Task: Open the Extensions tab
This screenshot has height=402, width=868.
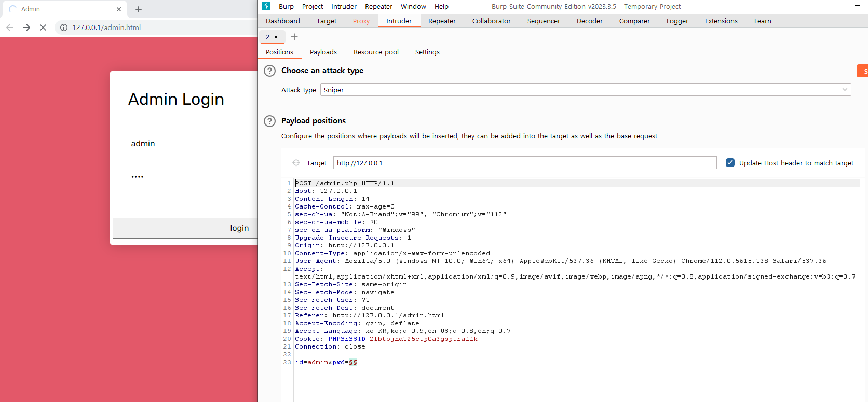Action: 721,21
